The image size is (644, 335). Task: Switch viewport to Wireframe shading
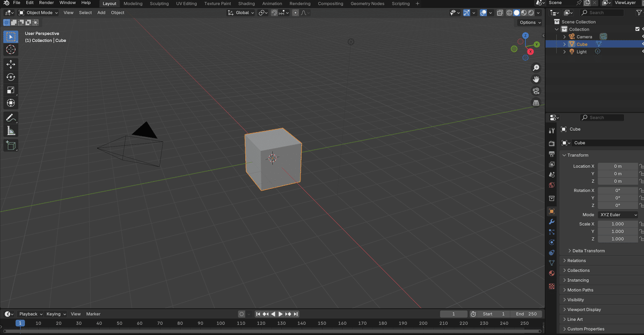click(510, 12)
